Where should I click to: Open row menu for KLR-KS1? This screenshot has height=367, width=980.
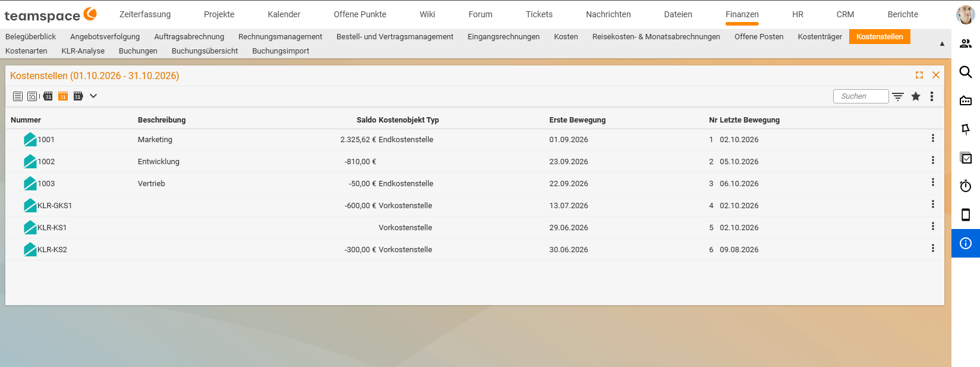click(x=933, y=226)
